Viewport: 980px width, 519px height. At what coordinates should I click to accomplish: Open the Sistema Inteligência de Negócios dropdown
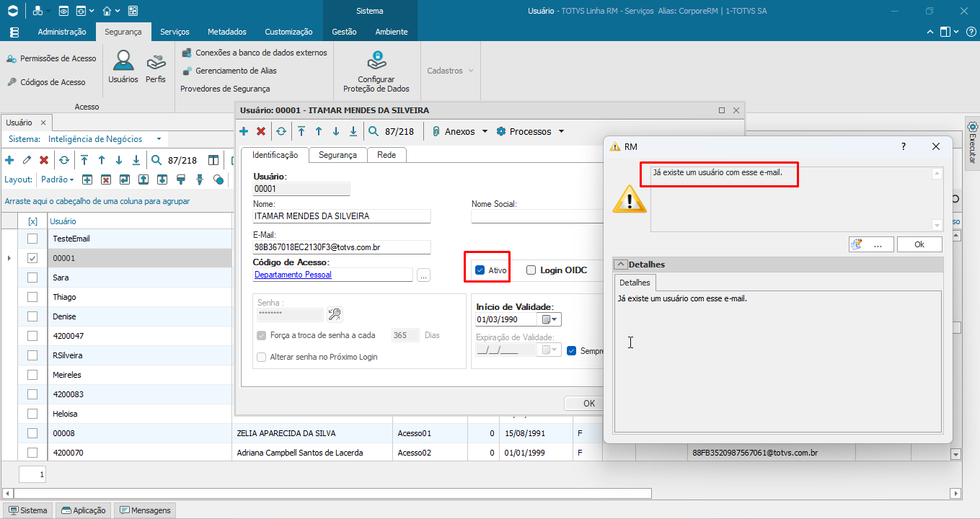pos(157,139)
